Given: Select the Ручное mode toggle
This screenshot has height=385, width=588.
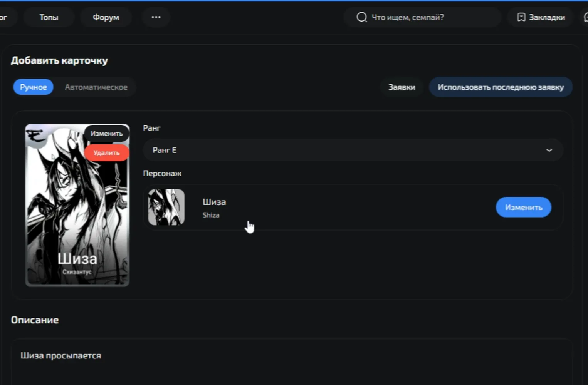Looking at the screenshot, I should click(33, 87).
